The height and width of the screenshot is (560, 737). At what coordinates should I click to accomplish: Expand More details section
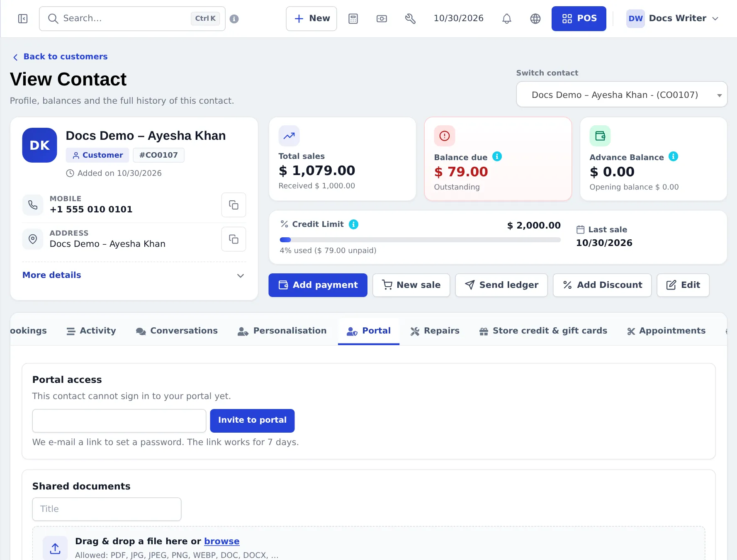134,275
